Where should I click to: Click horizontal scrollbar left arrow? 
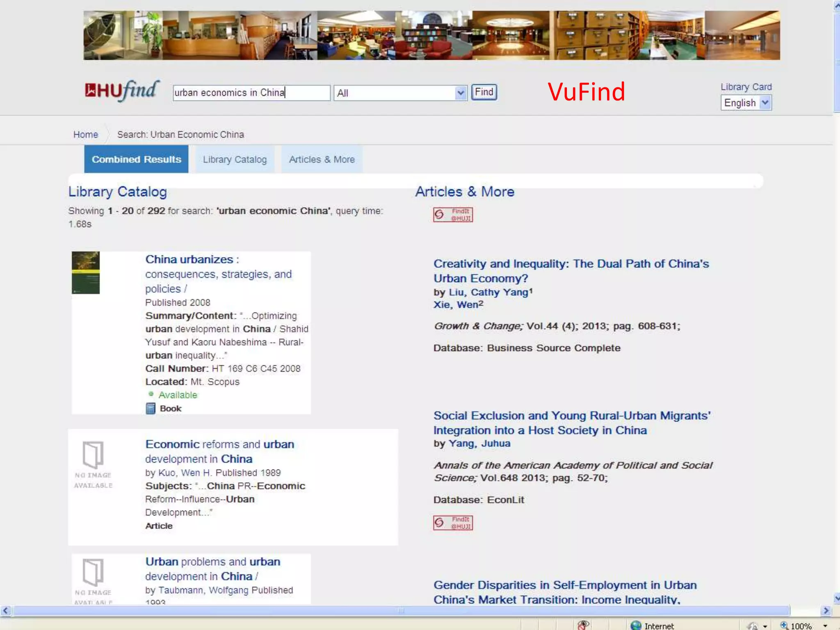click(5, 611)
